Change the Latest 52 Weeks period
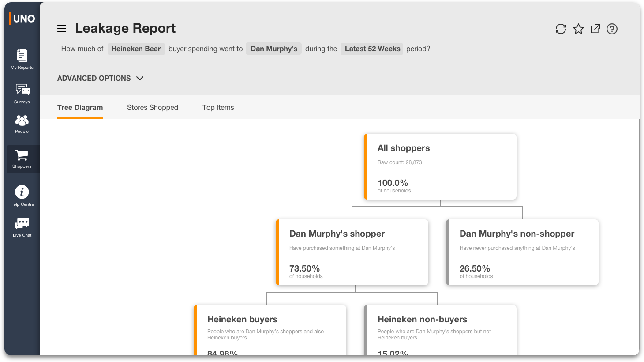This screenshot has width=644, height=362. tap(372, 49)
